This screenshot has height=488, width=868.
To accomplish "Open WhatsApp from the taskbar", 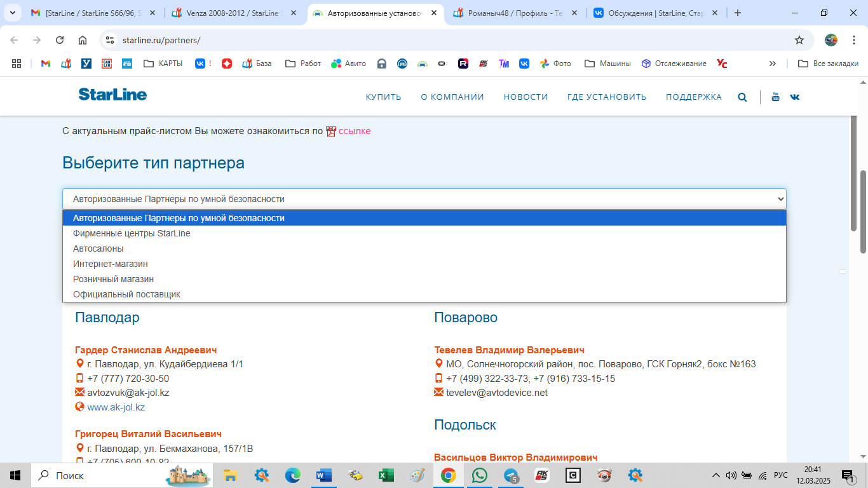I will pos(479,475).
